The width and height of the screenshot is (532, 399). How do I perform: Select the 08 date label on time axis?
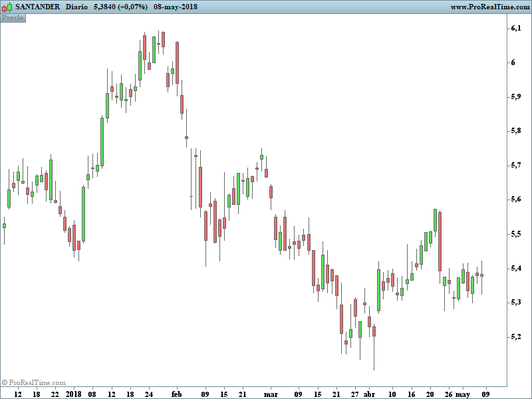click(x=92, y=394)
